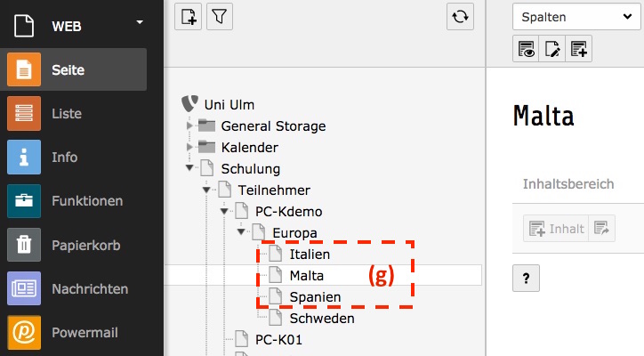The image size is (644, 356).
Task: Click the question mark help button
Action: pos(526,279)
